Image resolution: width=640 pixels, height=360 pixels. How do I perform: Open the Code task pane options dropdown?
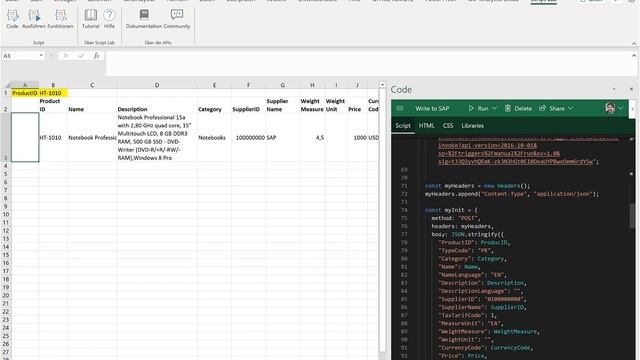[614, 89]
